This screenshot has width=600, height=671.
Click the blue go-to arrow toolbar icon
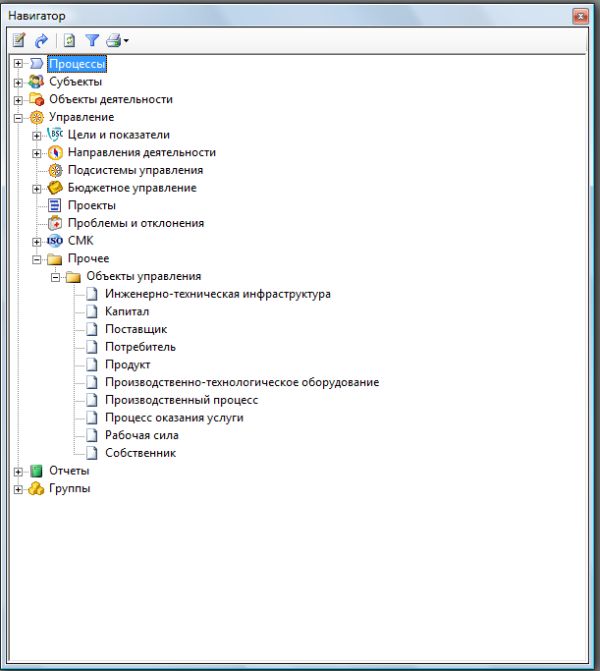(42, 41)
